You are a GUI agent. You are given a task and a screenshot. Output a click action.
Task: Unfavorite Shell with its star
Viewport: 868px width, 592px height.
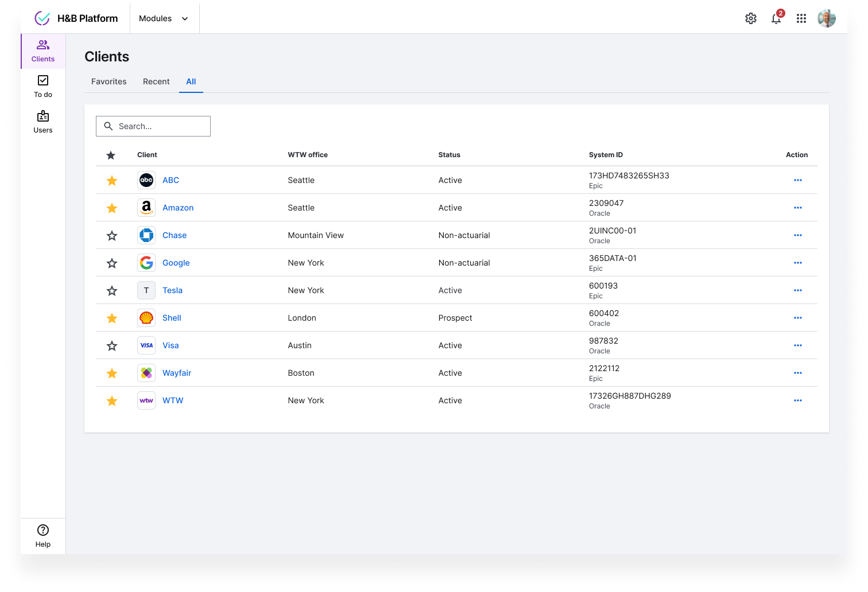[x=112, y=318]
